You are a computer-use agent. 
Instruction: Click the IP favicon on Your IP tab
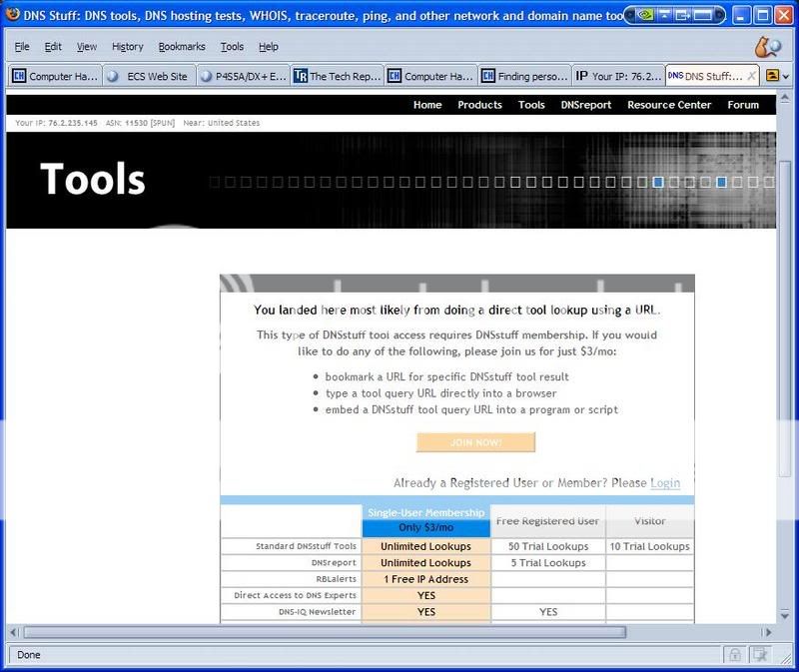pyautogui.click(x=581, y=76)
